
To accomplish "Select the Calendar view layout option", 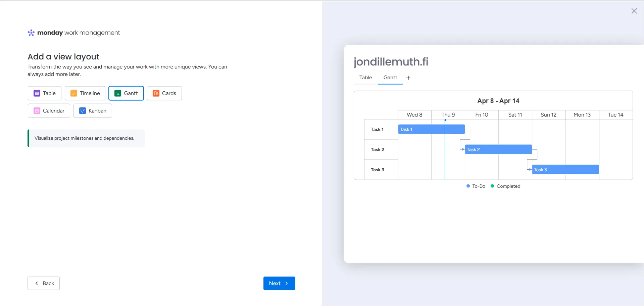I will pos(49,111).
